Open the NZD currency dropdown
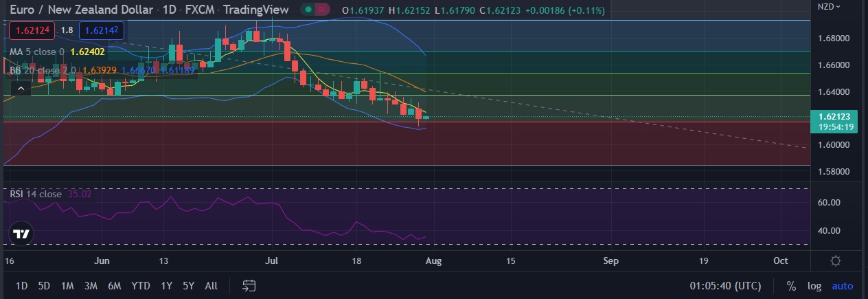The height and width of the screenshot is (299, 868). pyautogui.click(x=828, y=7)
